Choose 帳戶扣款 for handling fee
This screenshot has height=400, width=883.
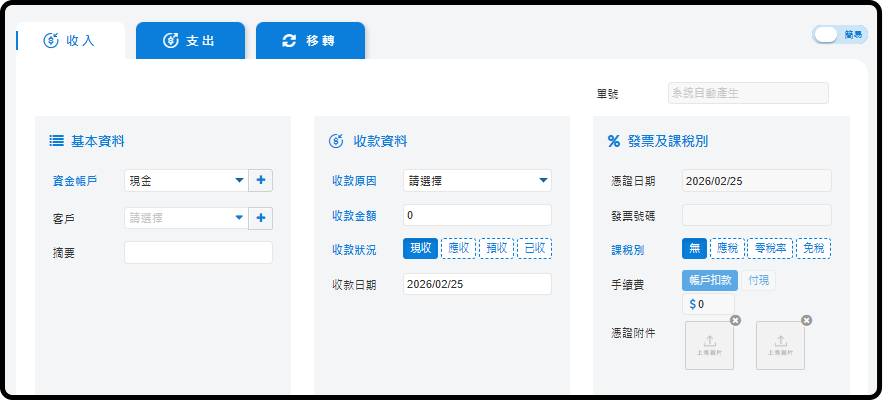coord(710,281)
